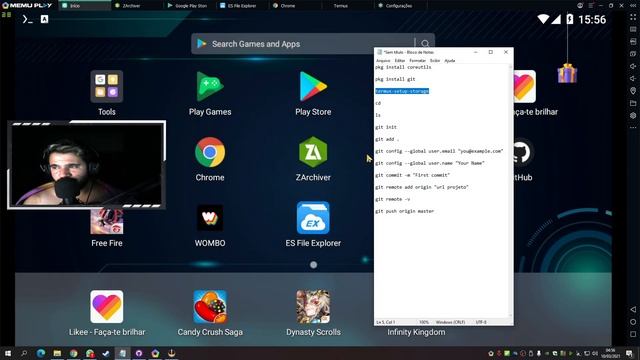This screenshot has height=360, width=640.
Task: Open Dynasty Scrolls game
Action: pyautogui.click(x=313, y=307)
